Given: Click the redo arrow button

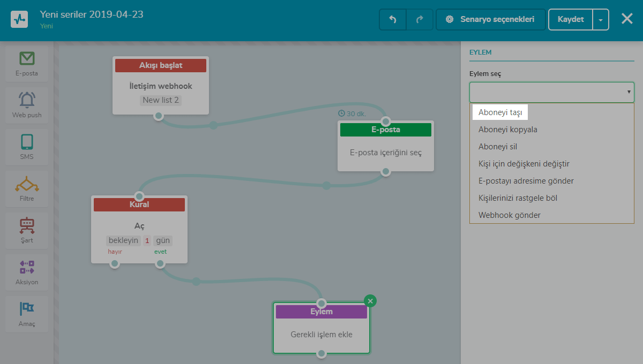Looking at the screenshot, I should [x=420, y=19].
